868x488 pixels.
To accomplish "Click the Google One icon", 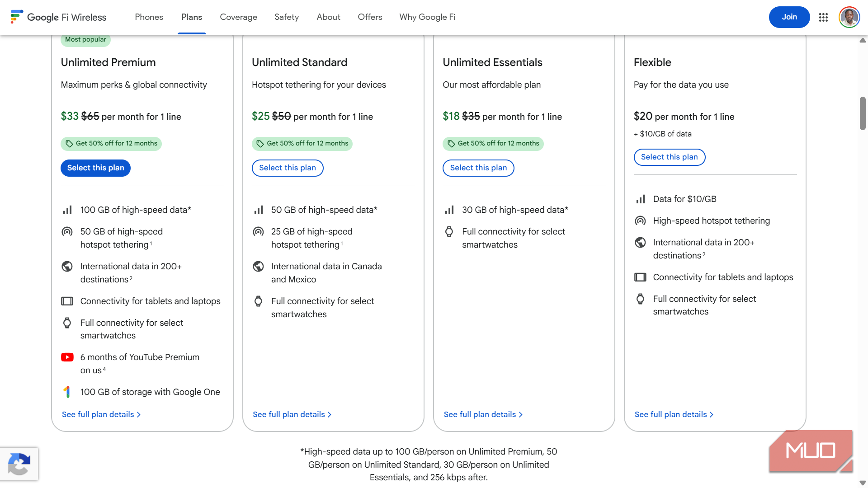I will point(67,392).
